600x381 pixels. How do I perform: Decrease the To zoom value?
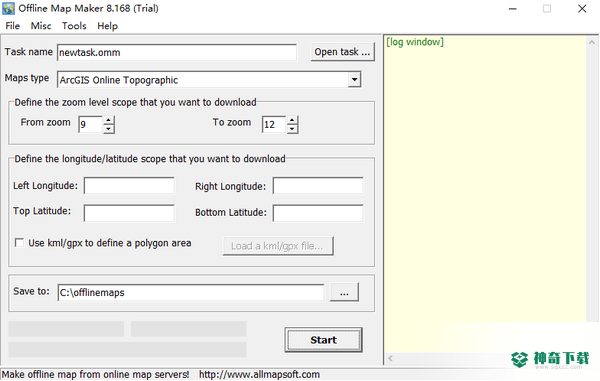tap(292, 129)
